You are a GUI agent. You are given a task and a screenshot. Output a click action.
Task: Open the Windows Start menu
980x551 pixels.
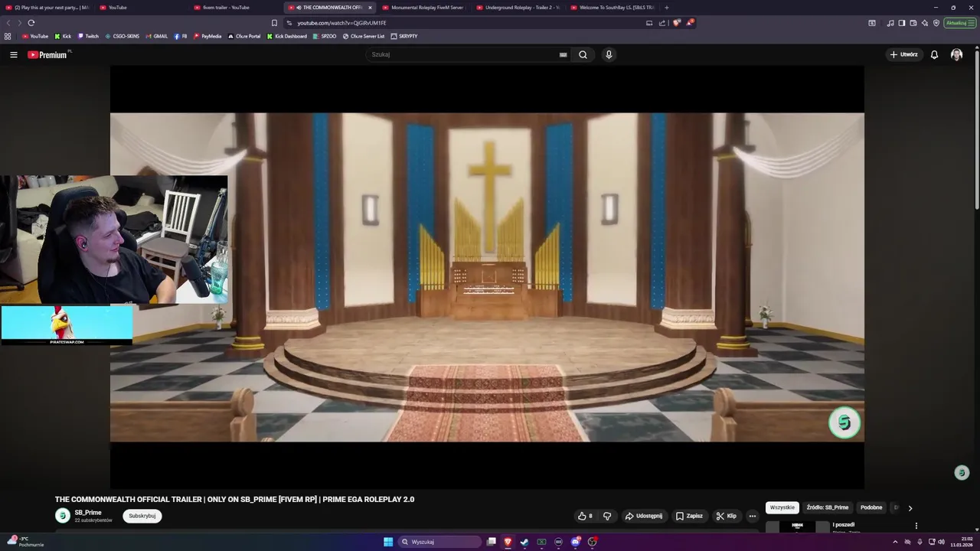point(388,542)
